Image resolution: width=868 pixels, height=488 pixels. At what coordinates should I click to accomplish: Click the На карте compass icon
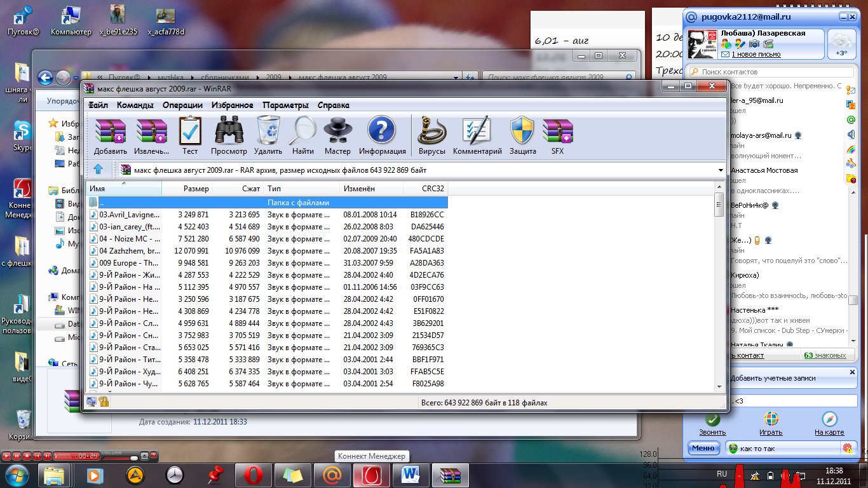(x=829, y=419)
